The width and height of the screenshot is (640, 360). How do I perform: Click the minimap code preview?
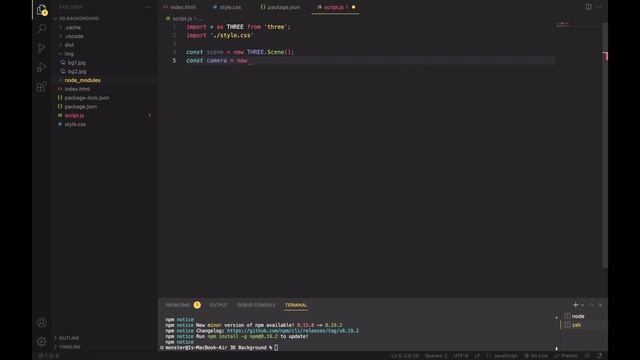563,25
